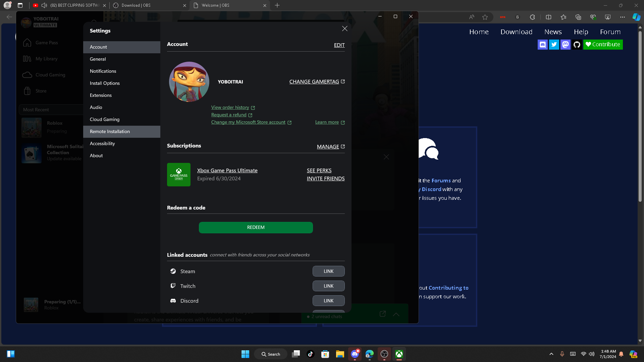
Task: Select Remote Installation settings
Action: pos(122,132)
